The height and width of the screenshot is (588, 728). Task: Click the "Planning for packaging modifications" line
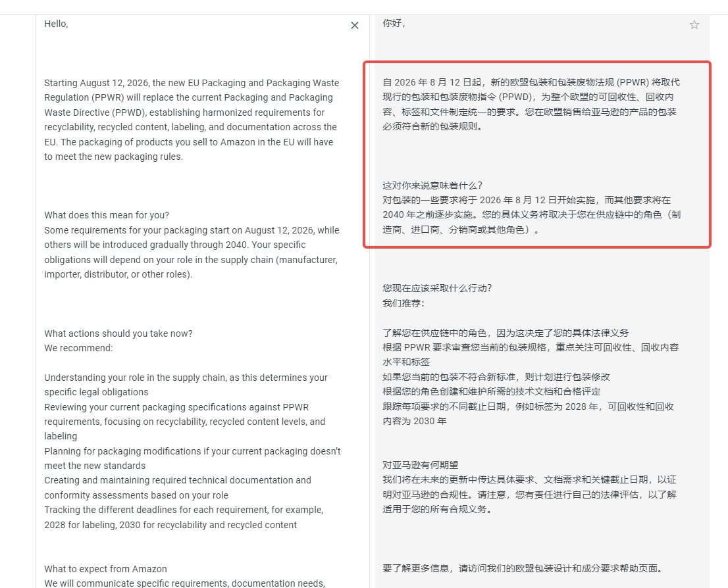[192, 451]
